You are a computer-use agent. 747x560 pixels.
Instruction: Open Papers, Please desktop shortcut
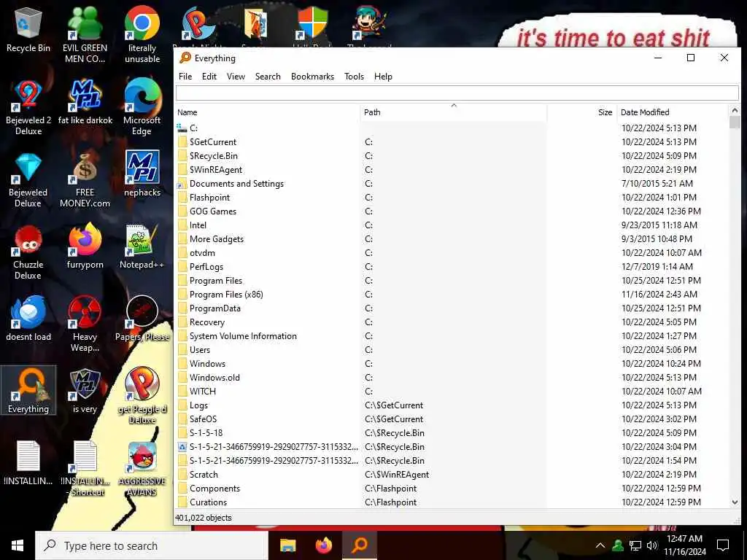tap(142, 319)
